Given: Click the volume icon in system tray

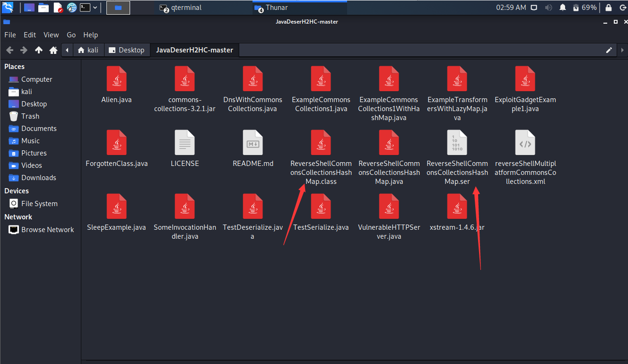Looking at the screenshot, I should pos(549,8).
